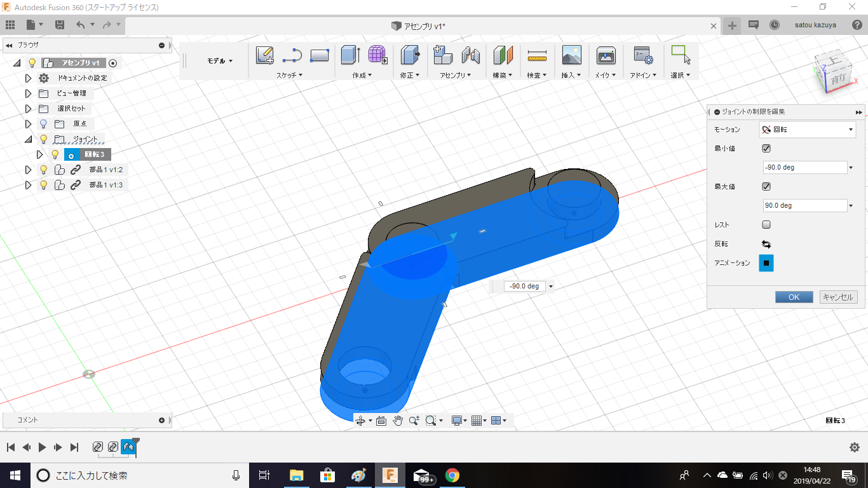Open the スケッチ menu
Screen dimensions: 868x488
pos(289,75)
